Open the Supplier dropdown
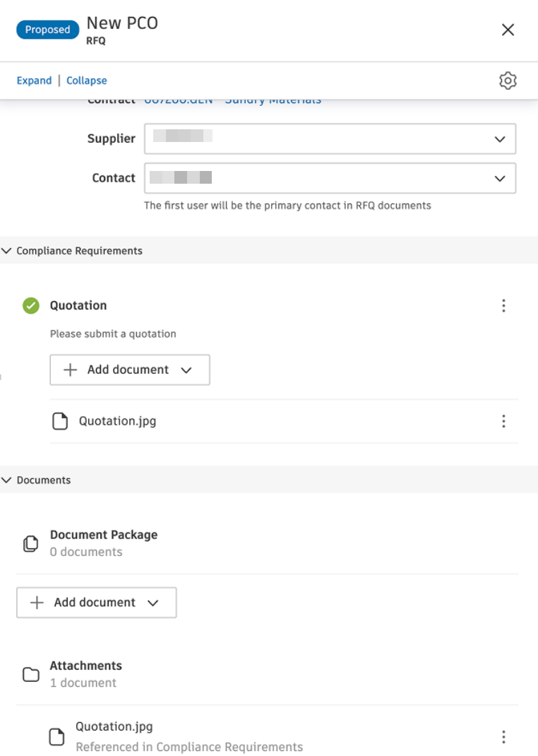Viewport: 538px width, 756px height. (x=330, y=139)
